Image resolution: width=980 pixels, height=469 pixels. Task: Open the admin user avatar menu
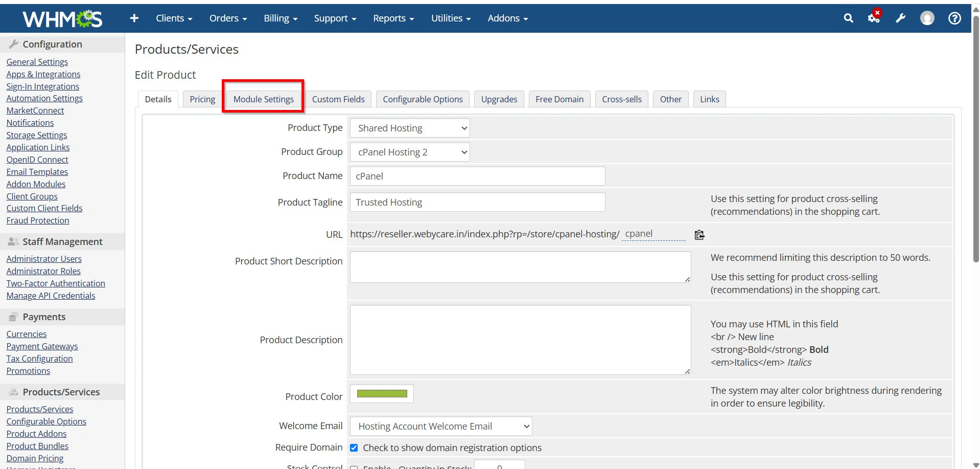927,18
